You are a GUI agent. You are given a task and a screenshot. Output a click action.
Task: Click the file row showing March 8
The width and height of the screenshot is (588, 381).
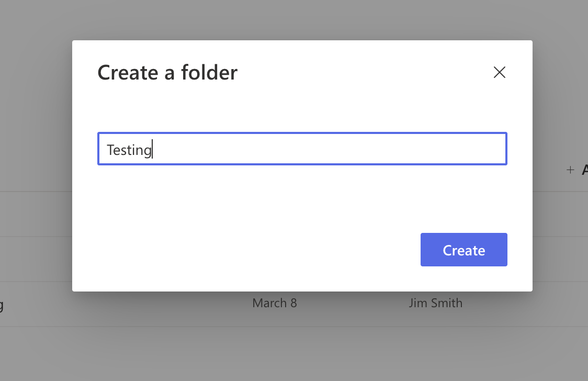coord(275,302)
